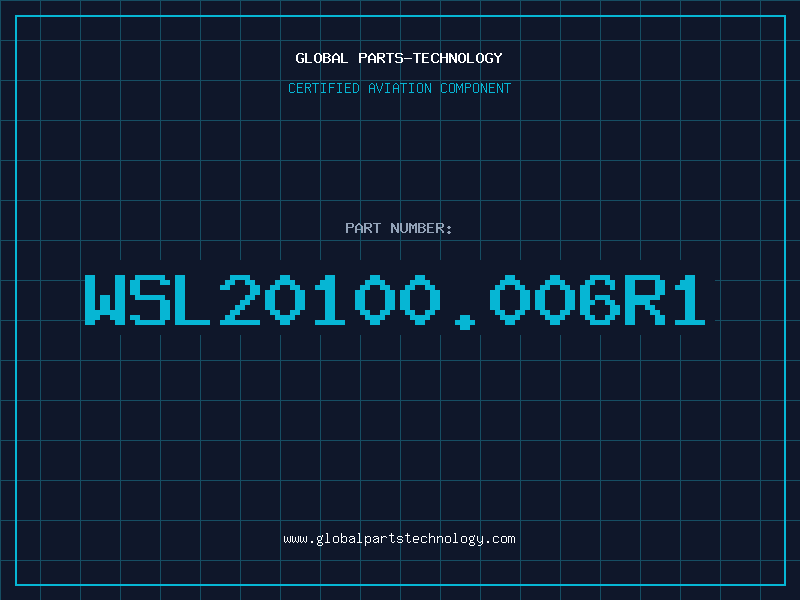This screenshot has height=600, width=800.
Task: Click the 'CERTIFIED AVIATION COMPONENT' subtitle
Action: [x=399, y=88]
